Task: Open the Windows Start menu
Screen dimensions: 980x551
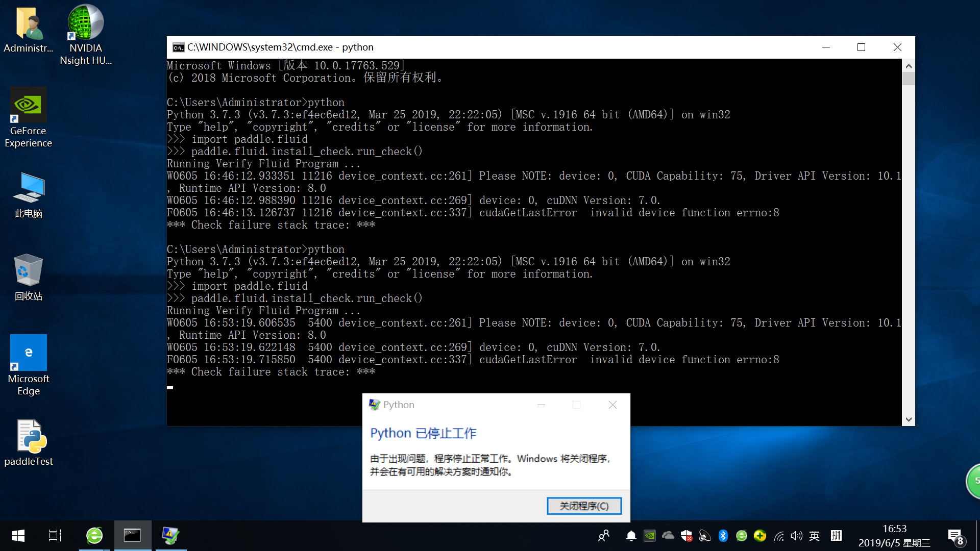Action: click(x=18, y=536)
